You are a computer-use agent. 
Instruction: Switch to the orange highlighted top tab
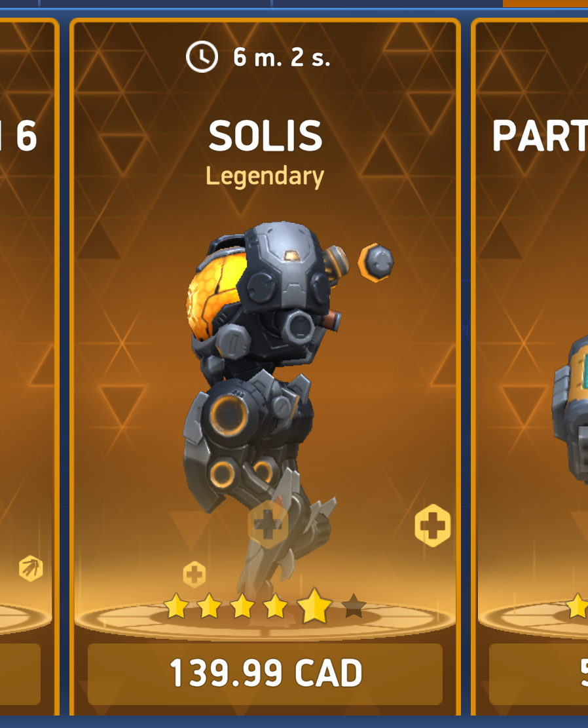click(545, 3)
